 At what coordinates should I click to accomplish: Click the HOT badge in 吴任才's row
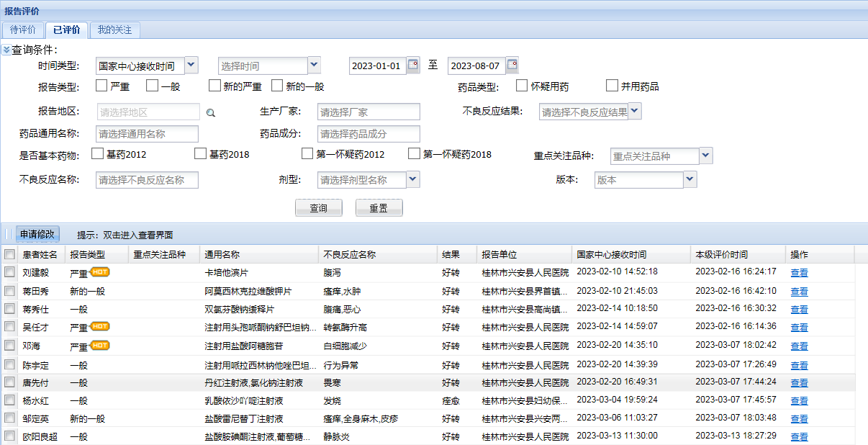[x=99, y=327]
